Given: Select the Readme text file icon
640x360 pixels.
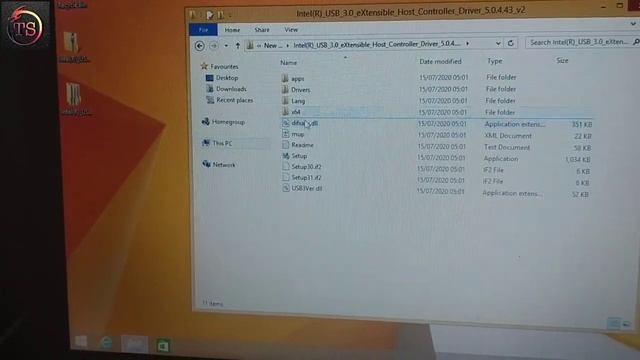Looking at the screenshot, I should click(x=286, y=145).
